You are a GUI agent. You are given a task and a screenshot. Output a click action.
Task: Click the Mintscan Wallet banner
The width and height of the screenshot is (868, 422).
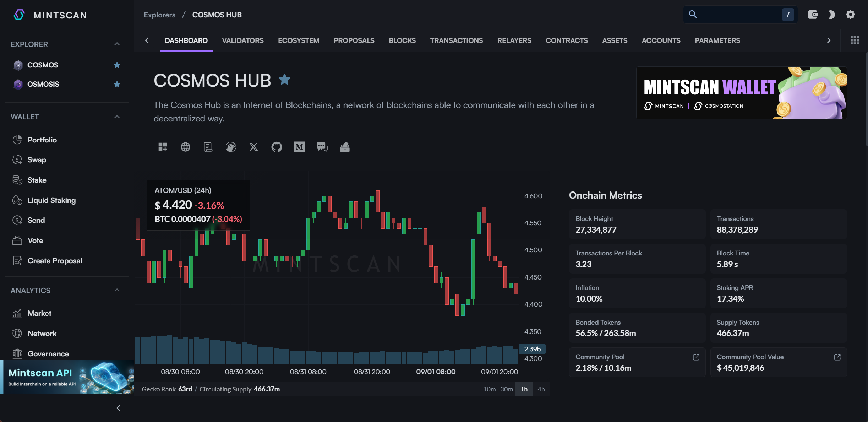[741, 93]
